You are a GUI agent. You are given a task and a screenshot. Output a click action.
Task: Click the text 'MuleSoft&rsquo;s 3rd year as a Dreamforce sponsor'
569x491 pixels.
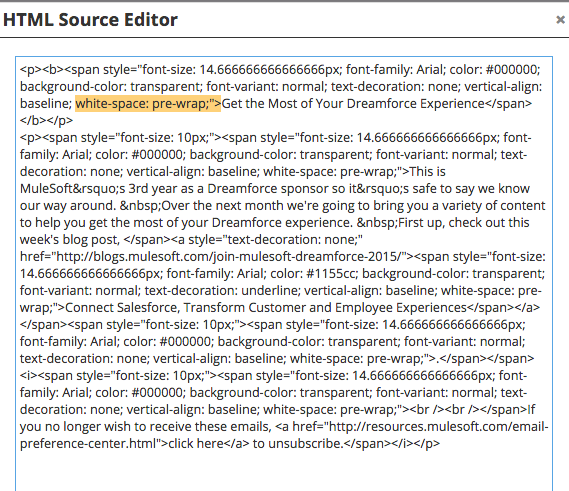pos(174,189)
